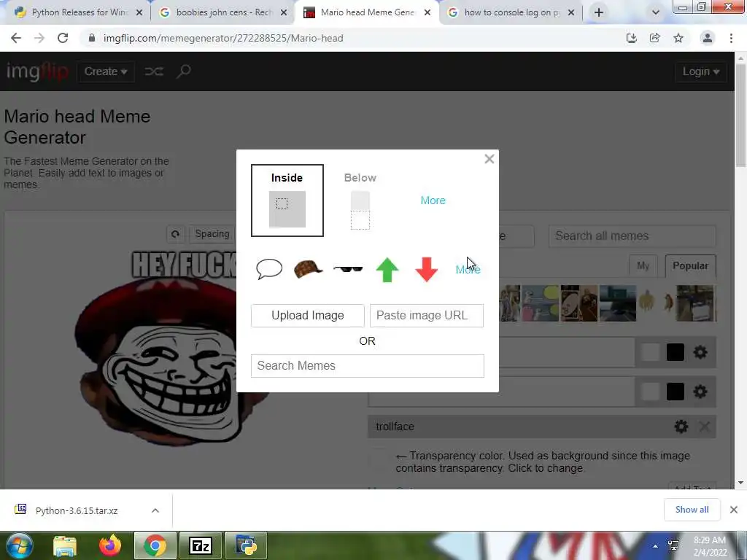This screenshot has width=747, height=560.
Task: Click the address bar URL
Action: tap(223, 38)
